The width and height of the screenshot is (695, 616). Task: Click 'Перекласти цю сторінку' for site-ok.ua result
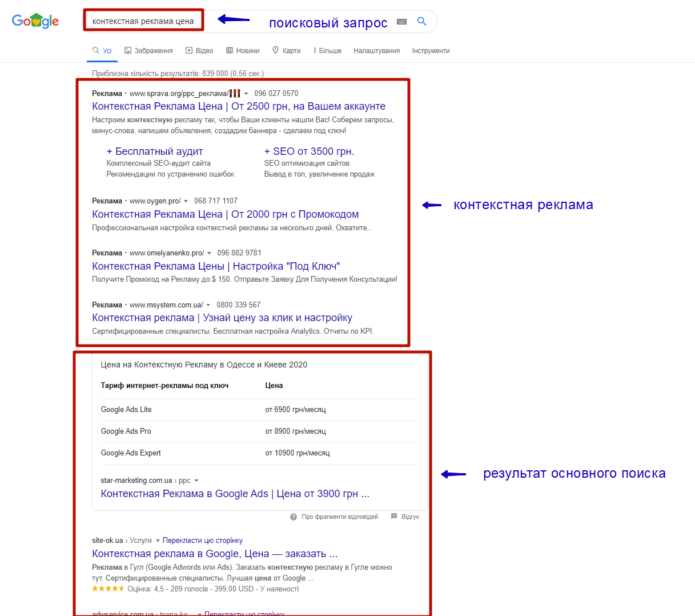203,541
